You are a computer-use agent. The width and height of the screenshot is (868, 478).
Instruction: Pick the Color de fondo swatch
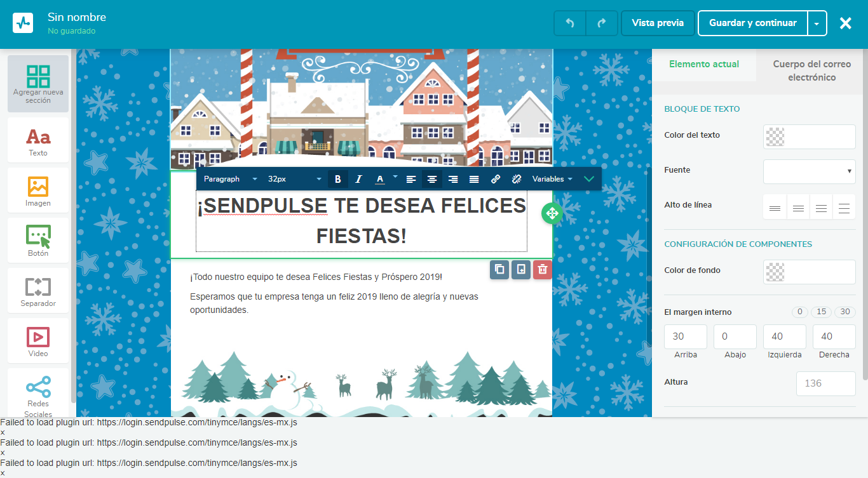775,272
